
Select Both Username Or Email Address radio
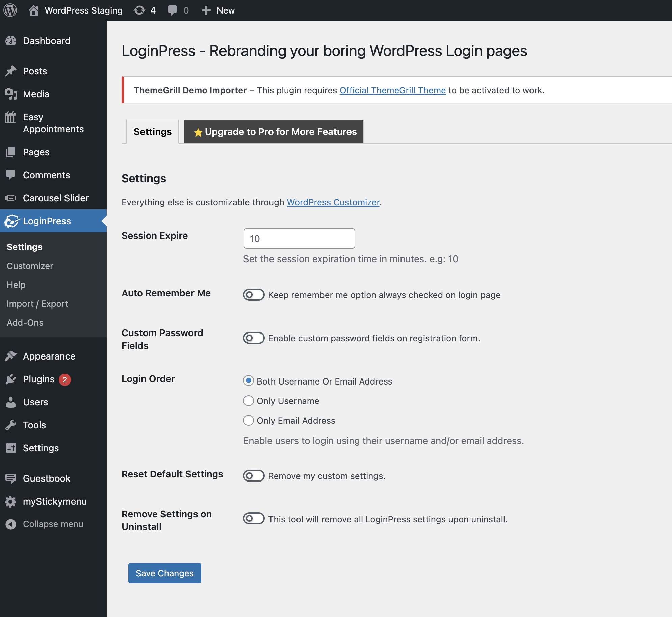[x=249, y=381]
